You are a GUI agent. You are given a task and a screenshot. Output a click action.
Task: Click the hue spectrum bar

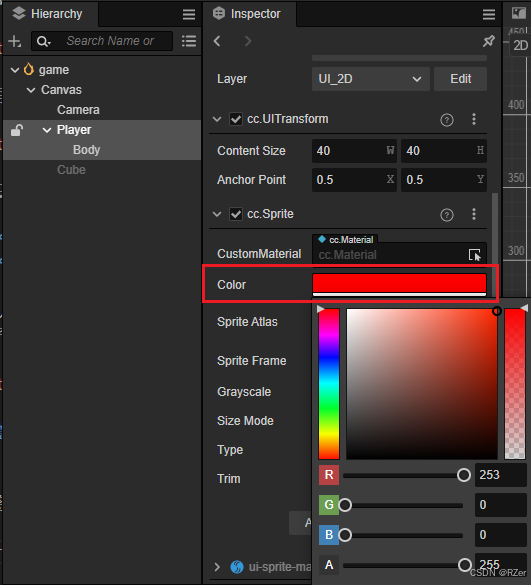(329, 384)
